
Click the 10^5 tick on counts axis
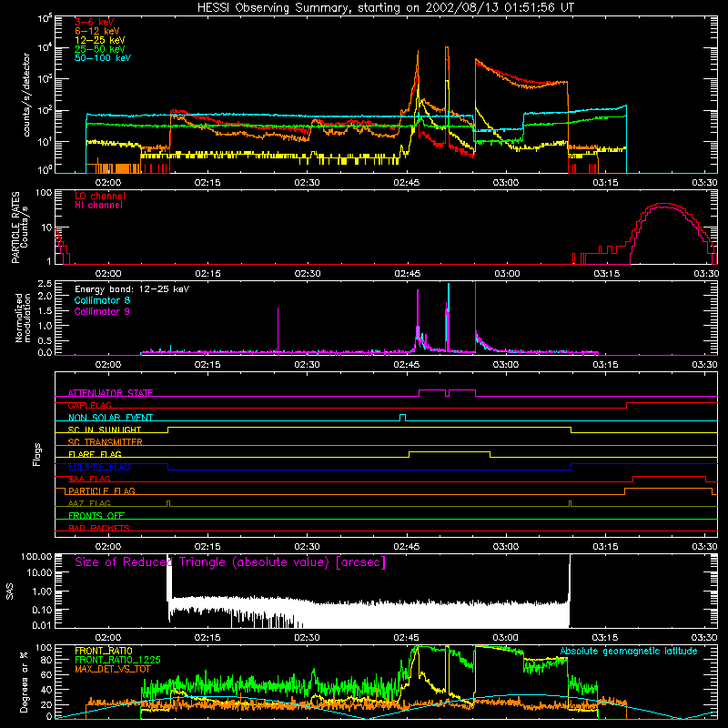pos(45,18)
